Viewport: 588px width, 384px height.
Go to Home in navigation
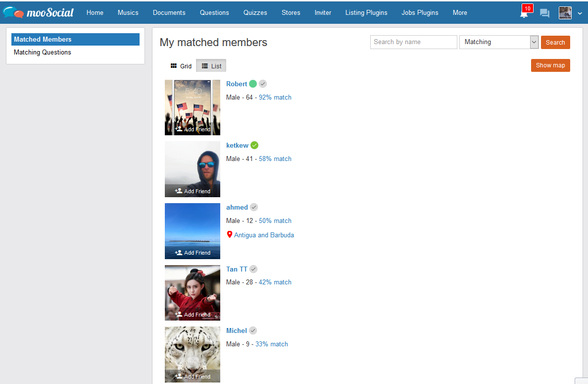point(95,12)
